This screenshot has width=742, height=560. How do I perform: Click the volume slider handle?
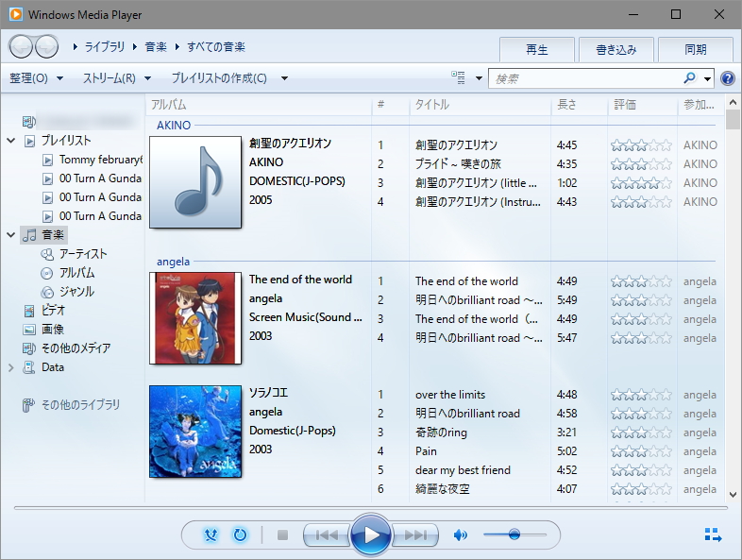(514, 535)
